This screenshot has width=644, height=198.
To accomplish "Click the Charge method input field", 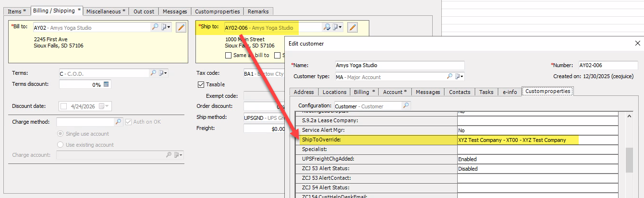I will pyautogui.click(x=85, y=122).
